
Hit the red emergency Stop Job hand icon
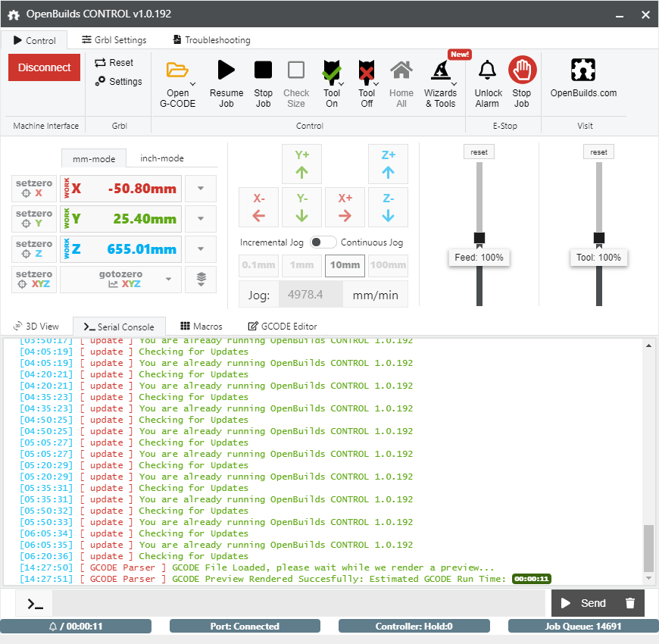click(522, 70)
